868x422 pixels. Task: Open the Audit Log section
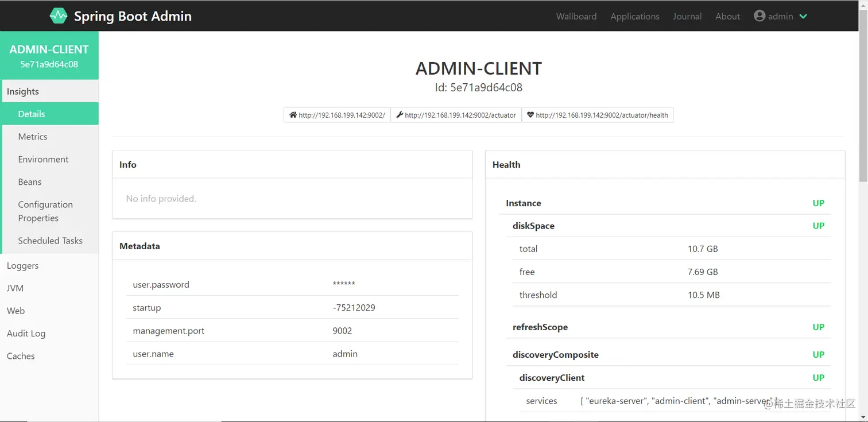point(49,334)
